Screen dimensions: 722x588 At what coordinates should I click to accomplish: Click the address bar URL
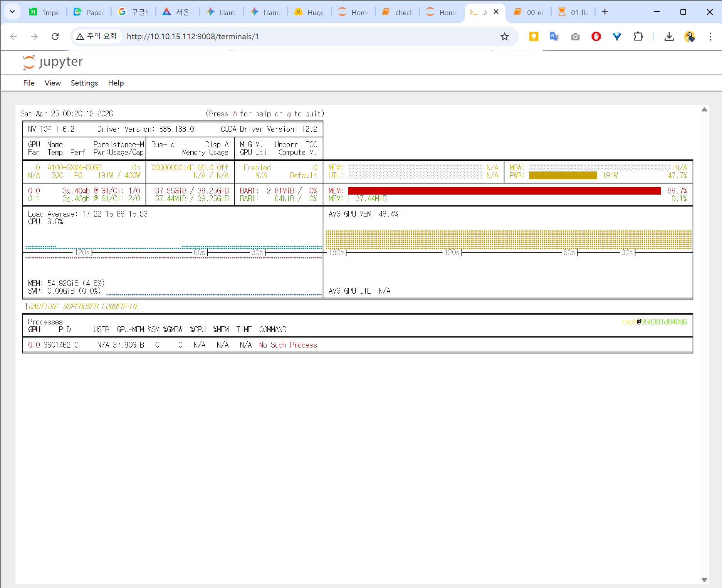pyautogui.click(x=193, y=37)
